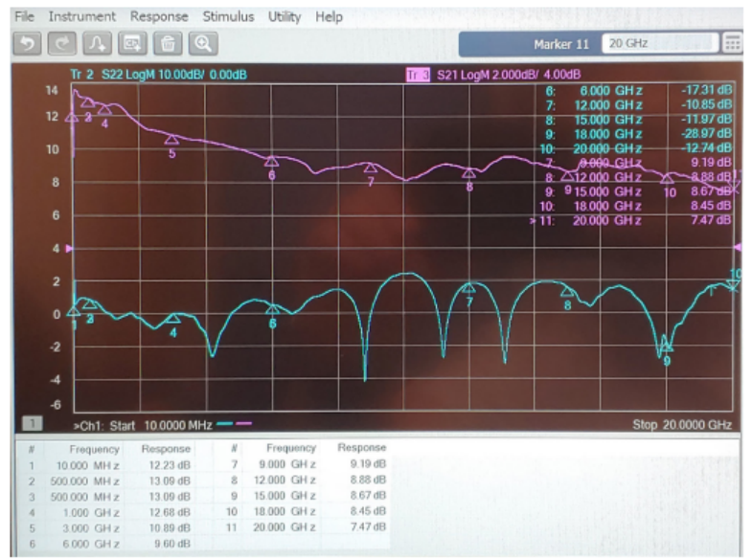Viewport: 752px width, 560px height.
Task: Open the Utility menu
Action: (284, 16)
